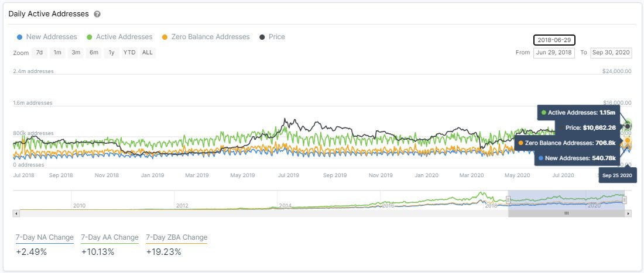Show ALL data with zoom button

coord(148,53)
